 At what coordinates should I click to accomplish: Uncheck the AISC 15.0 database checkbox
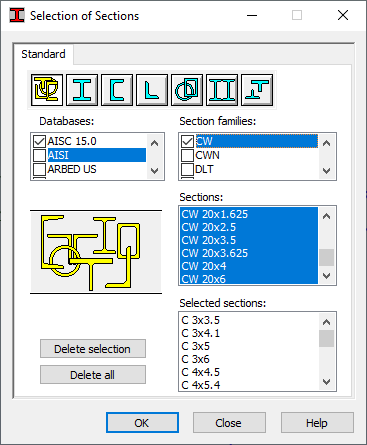point(39,141)
